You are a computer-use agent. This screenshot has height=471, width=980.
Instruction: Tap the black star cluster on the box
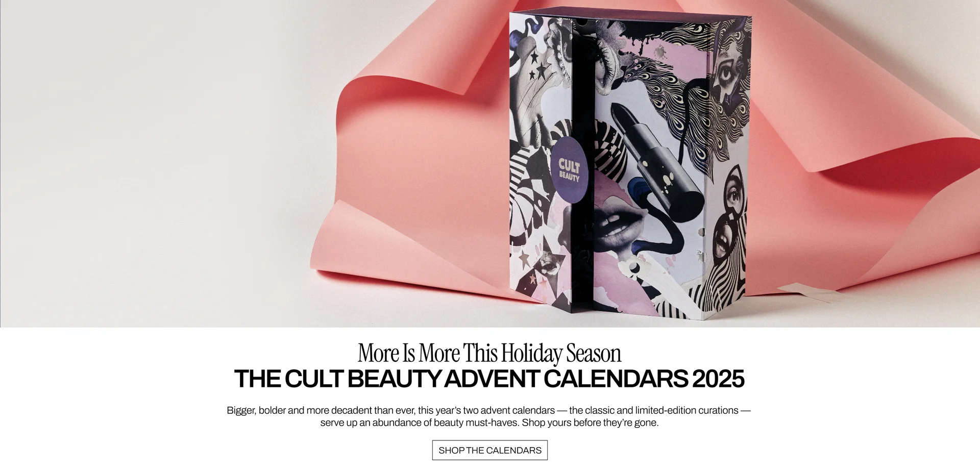[x=536, y=66]
